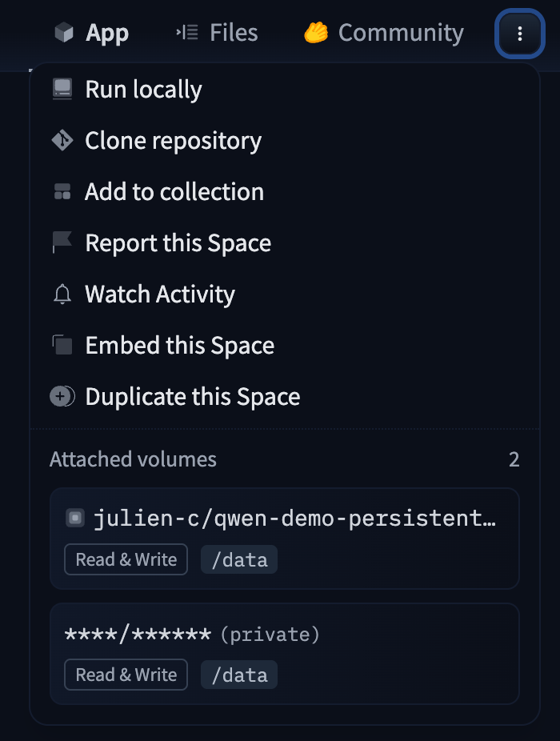Choose Duplicate this Space option

(193, 397)
